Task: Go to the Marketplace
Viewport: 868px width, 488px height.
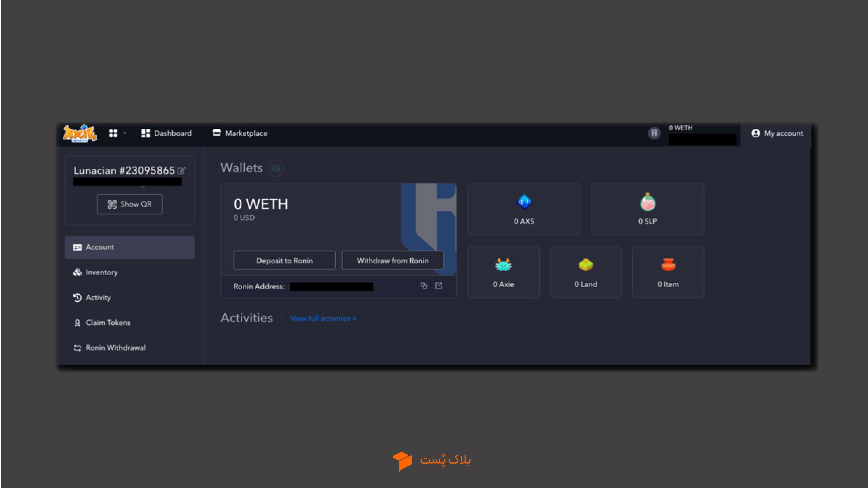Action: tap(240, 133)
